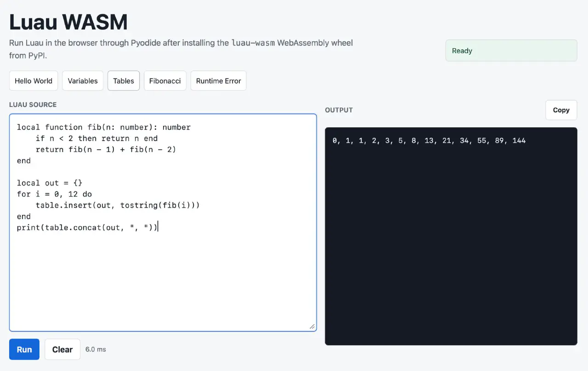
Task: Click the 'LUAU SOURCE' label
Action: click(x=33, y=105)
